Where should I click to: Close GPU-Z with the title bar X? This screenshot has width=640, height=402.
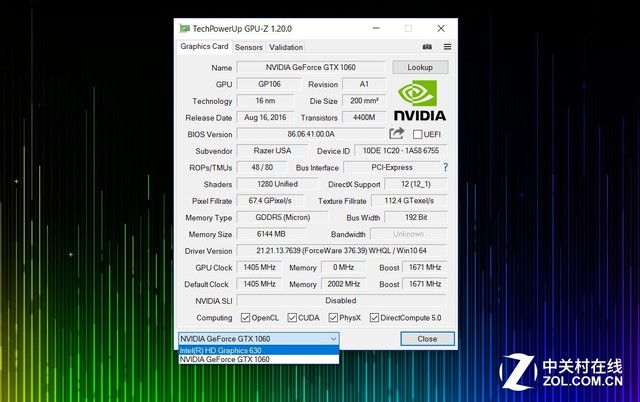pyautogui.click(x=441, y=28)
